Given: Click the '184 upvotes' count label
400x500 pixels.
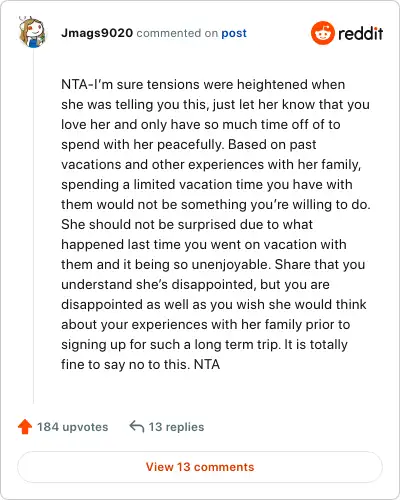Looking at the screenshot, I should 72,427.
